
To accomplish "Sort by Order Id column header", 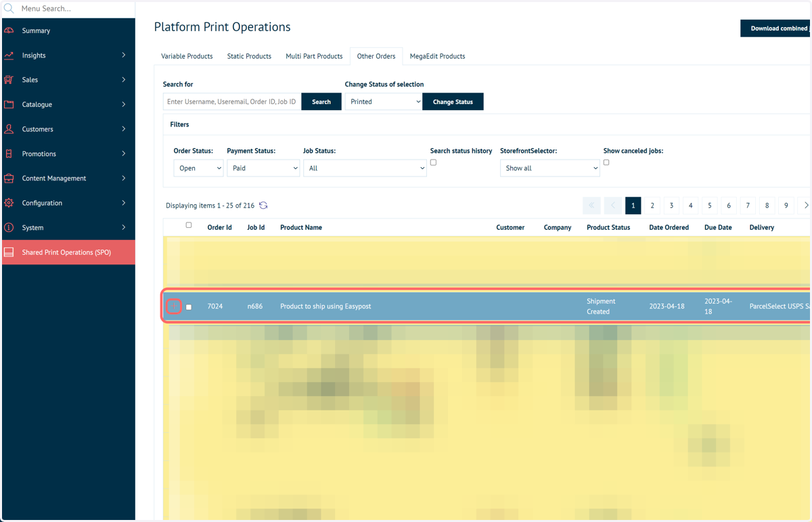I will click(x=219, y=228).
